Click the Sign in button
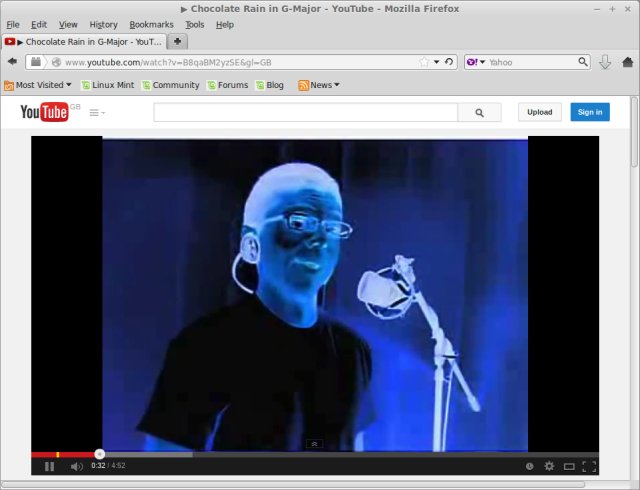This screenshot has height=490, width=640. pos(590,112)
